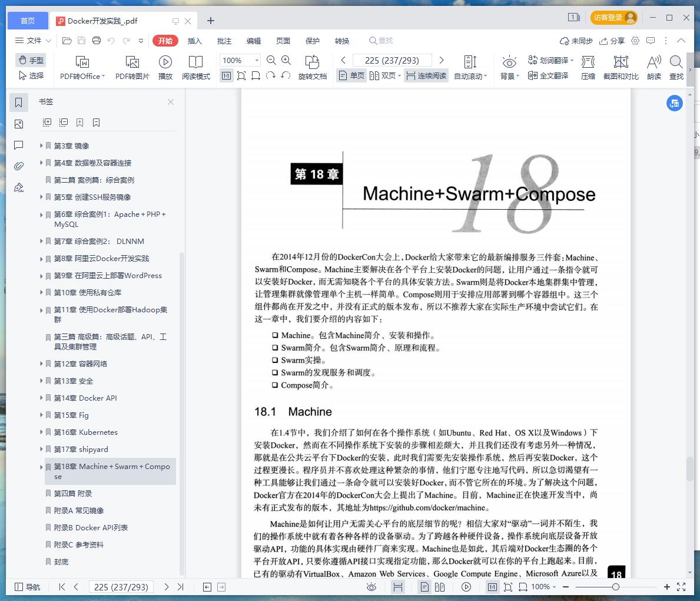Open PDF to Office converter
This screenshot has height=601, width=700.
pyautogui.click(x=82, y=68)
